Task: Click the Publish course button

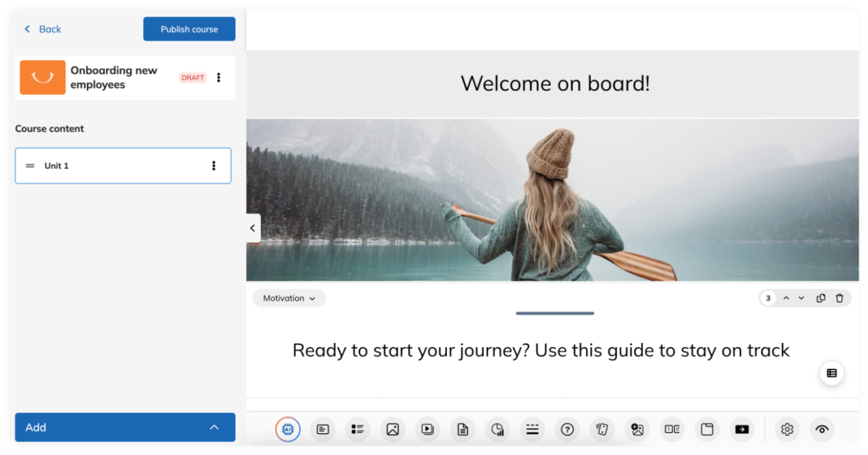Action: (x=189, y=29)
